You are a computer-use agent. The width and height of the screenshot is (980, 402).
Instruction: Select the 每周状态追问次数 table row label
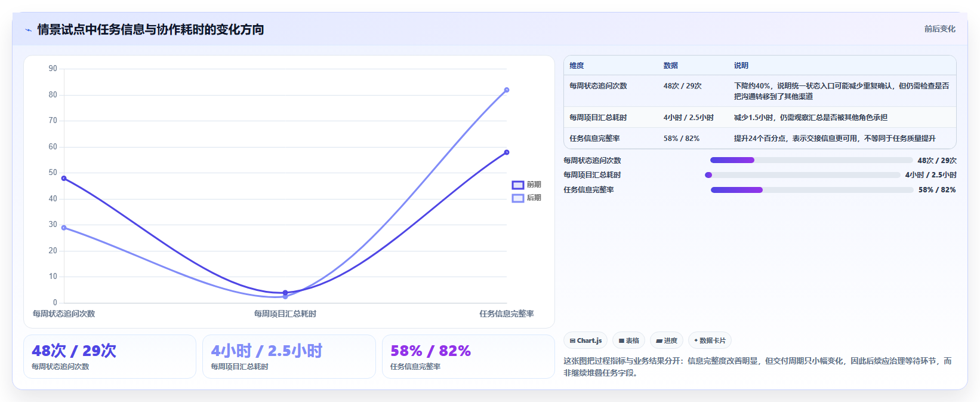598,86
